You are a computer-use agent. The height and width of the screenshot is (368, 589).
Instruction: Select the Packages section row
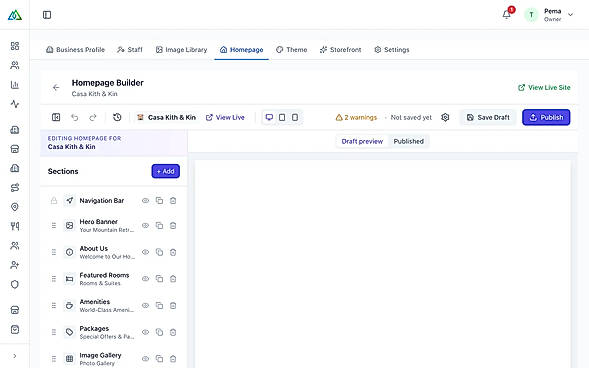coord(113,332)
